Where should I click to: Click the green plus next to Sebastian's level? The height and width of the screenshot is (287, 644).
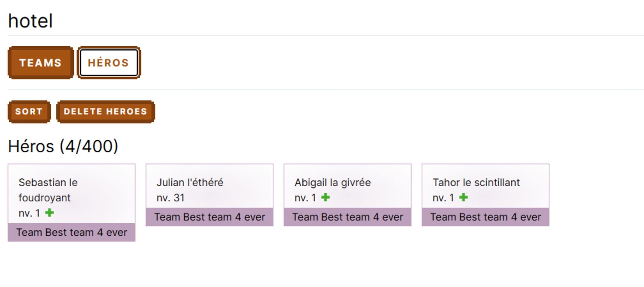point(49,212)
